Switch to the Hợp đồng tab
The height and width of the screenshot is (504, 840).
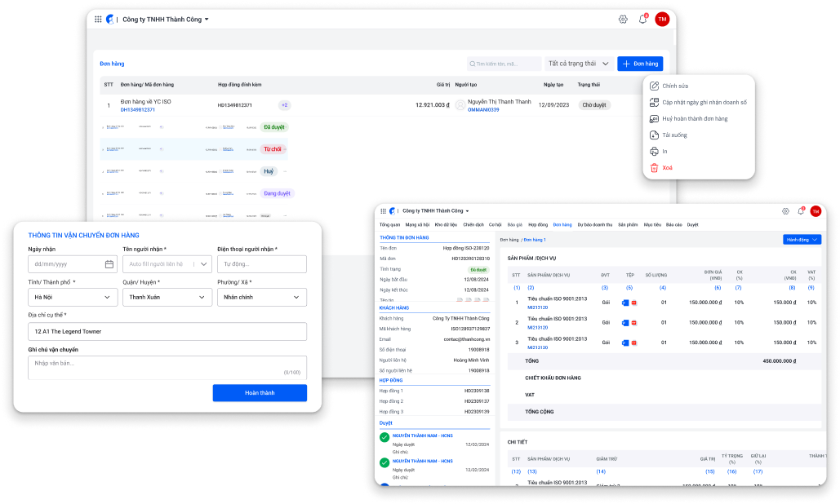coord(538,225)
